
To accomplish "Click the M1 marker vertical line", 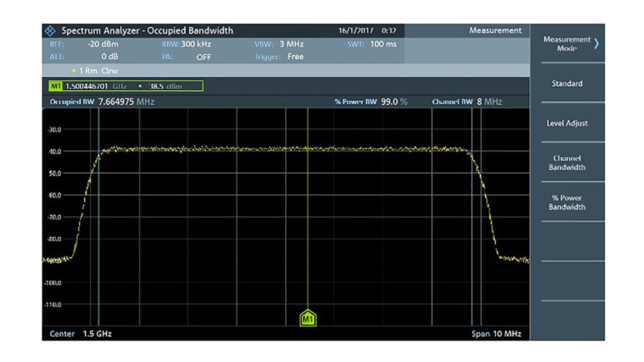I will (308, 204).
